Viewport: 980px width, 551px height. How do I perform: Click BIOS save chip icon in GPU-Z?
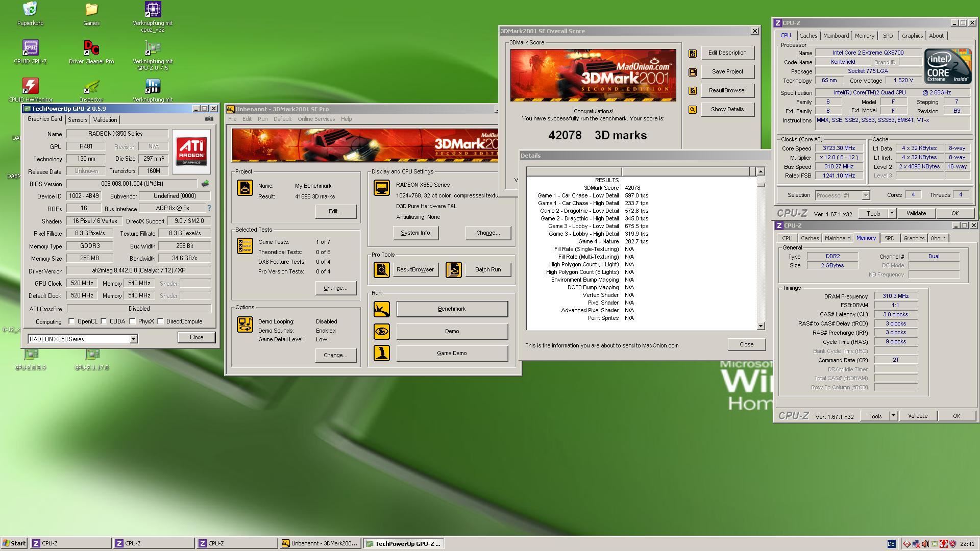(205, 184)
